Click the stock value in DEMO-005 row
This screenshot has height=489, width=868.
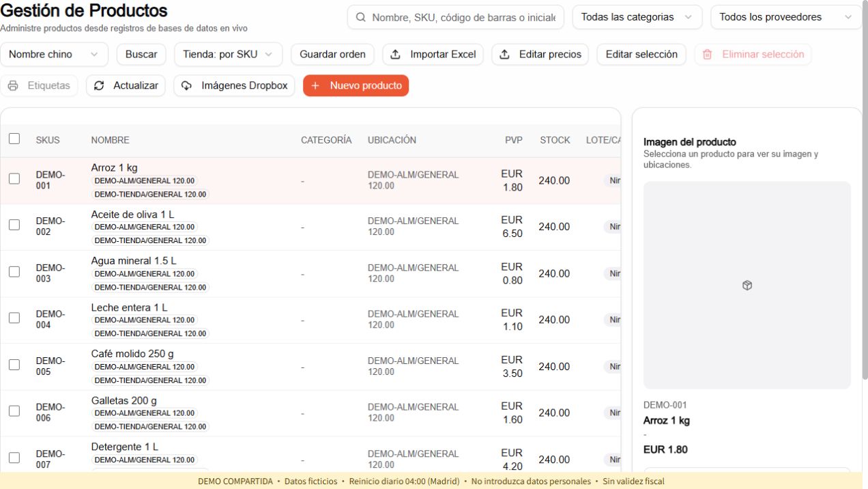point(554,367)
